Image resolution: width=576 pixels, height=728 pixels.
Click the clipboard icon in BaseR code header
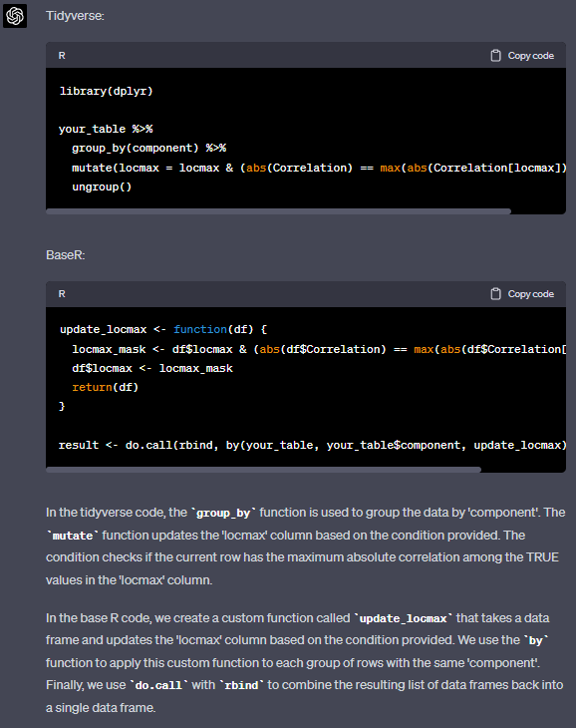[495, 294]
